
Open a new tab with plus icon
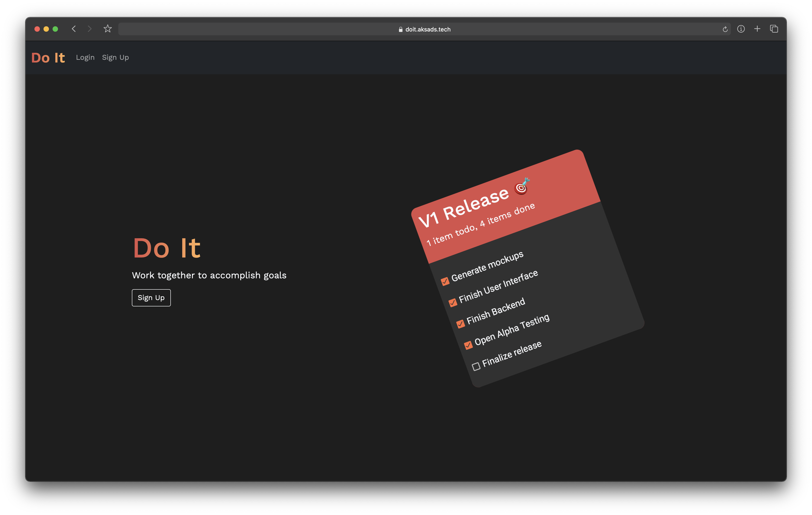pos(757,29)
